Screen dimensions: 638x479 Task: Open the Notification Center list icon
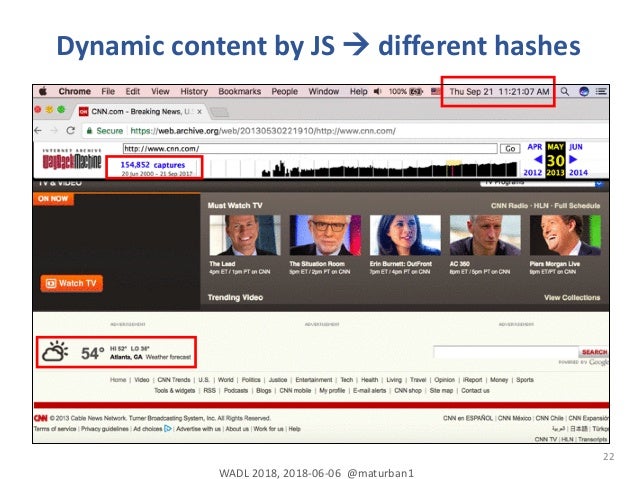601,92
